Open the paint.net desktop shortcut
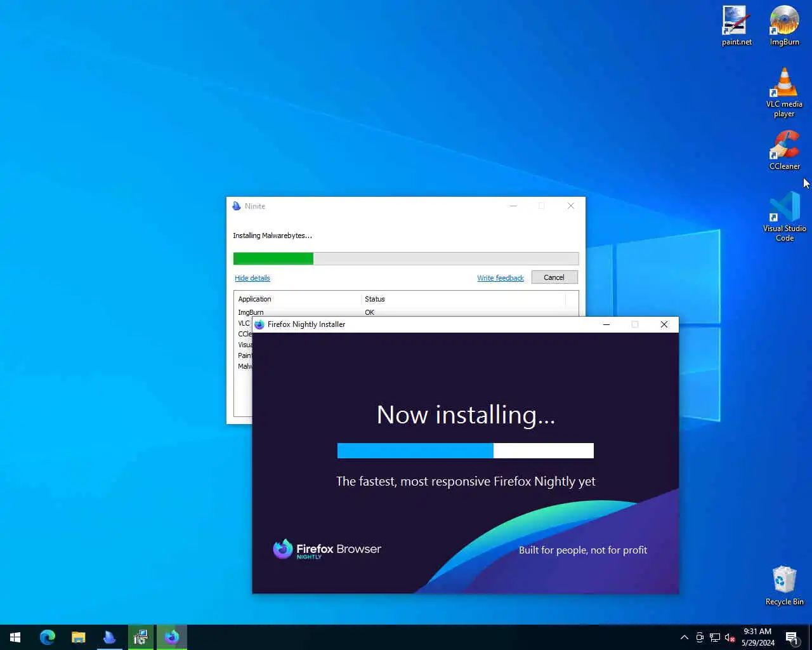 [x=737, y=26]
